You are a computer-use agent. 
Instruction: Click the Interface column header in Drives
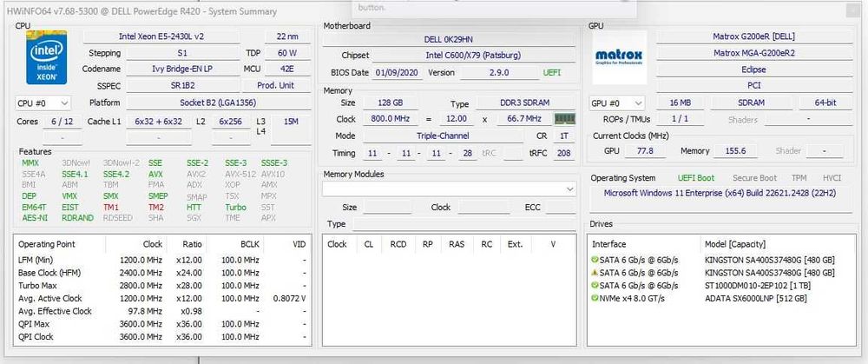coord(609,244)
